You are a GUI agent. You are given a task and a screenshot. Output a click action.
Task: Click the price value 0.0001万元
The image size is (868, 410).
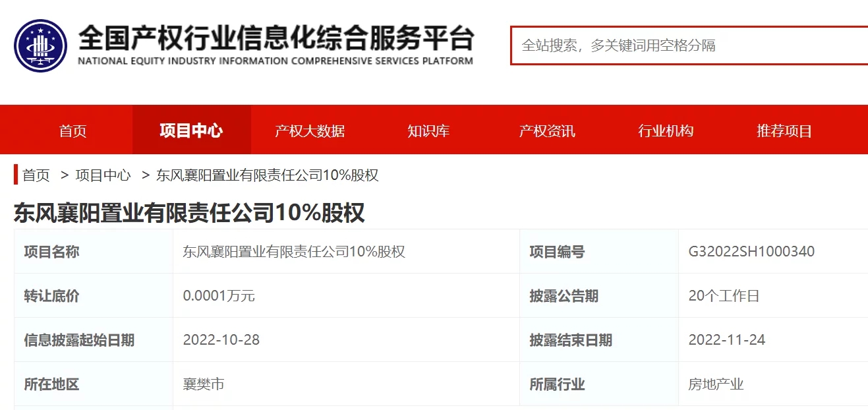coord(219,296)
